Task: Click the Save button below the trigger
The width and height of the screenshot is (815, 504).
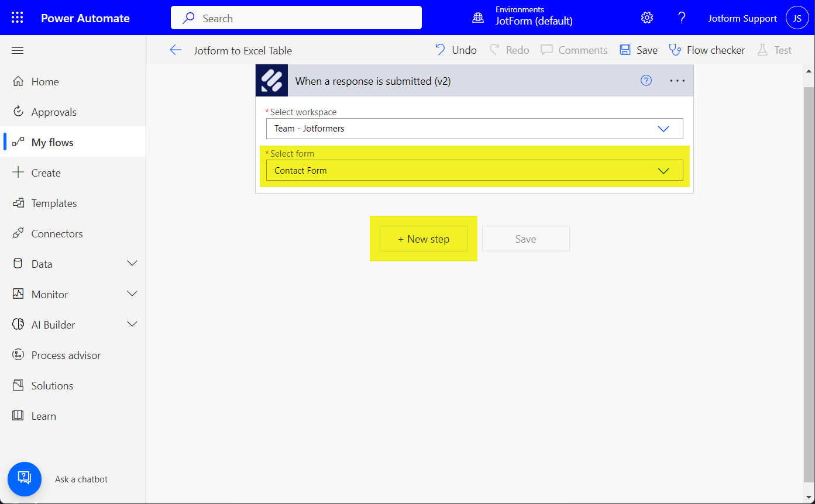Action: (x=525, y=239)
